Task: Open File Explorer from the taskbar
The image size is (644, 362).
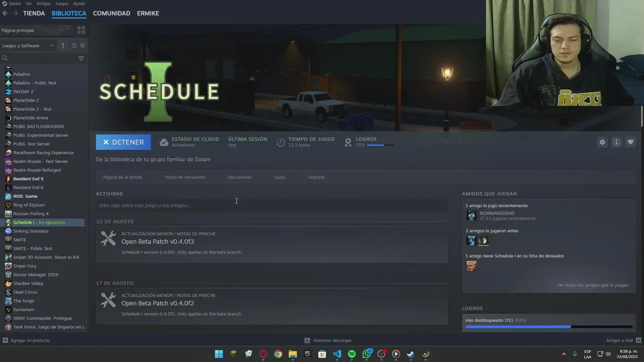Action: (293, 354)
